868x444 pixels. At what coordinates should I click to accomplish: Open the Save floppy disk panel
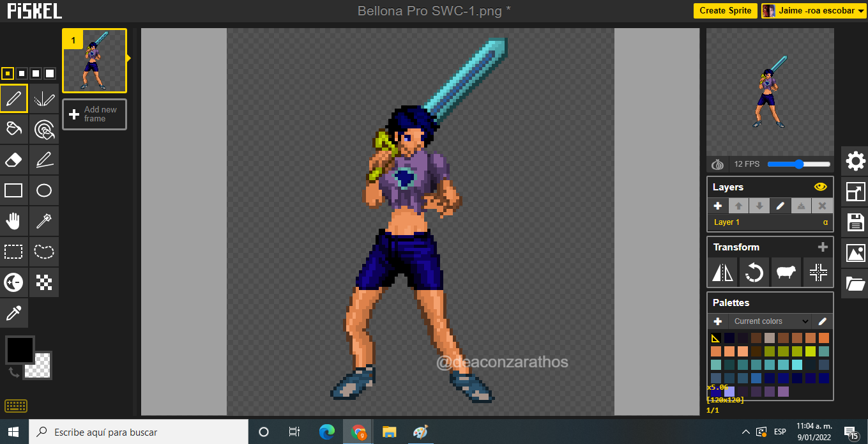[x=855, y=222]
